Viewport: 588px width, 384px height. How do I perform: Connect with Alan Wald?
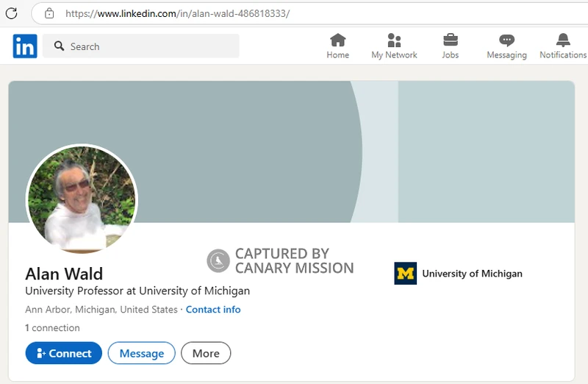pos(64,353)
